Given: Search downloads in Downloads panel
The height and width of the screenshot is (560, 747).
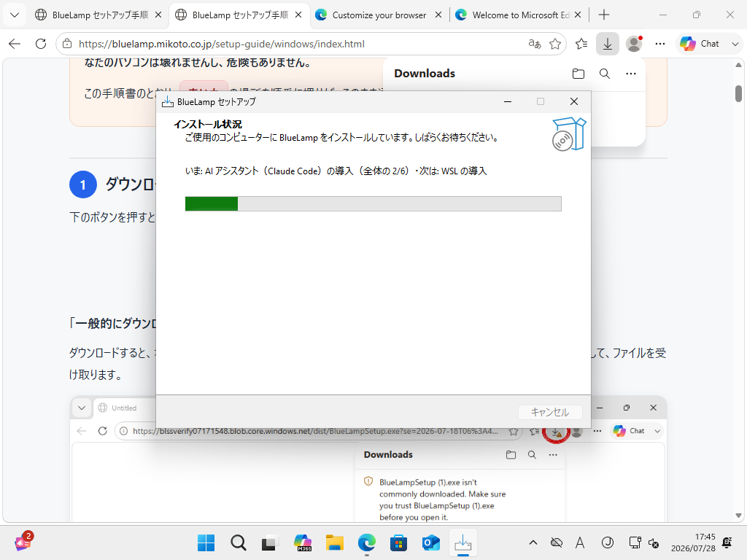Looking at the screenshot, I should tap(605, 74).
